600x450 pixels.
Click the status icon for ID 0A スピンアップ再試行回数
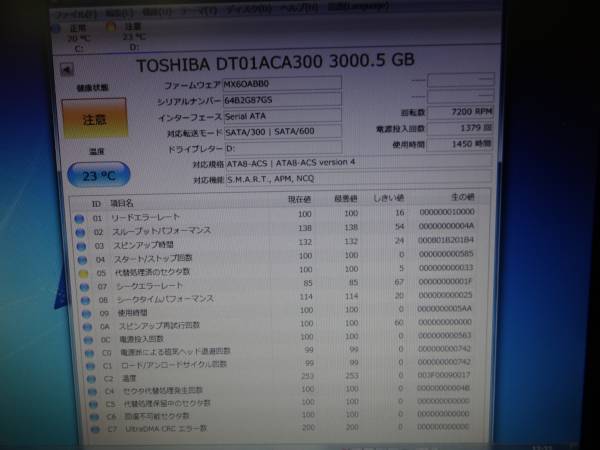[x=87, y=327]
